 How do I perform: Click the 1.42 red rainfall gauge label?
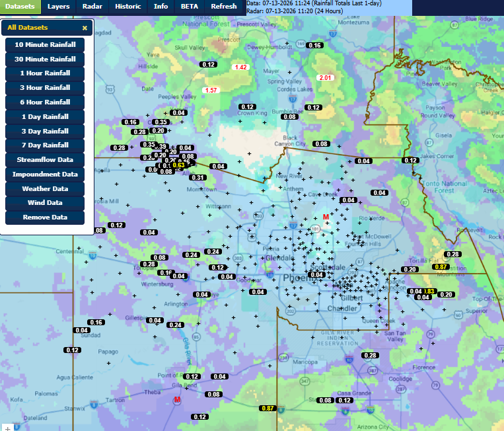pyautogui.click(x=240, y=67)
